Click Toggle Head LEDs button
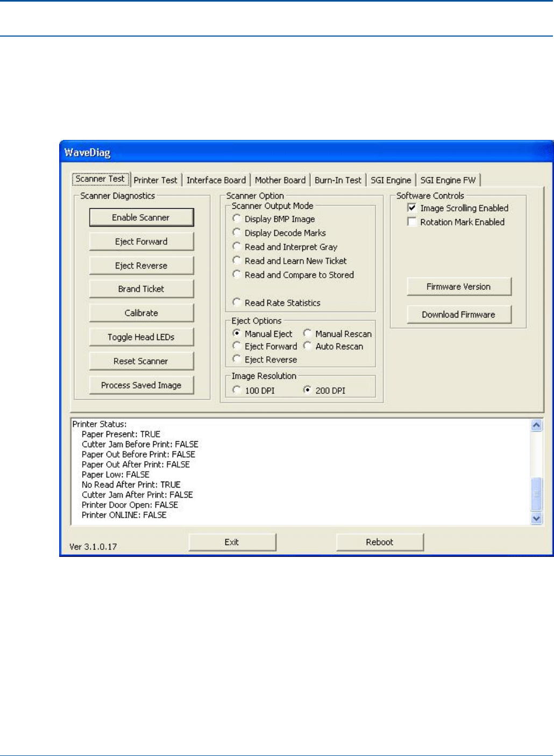The image size is (554, 756). 141,337
